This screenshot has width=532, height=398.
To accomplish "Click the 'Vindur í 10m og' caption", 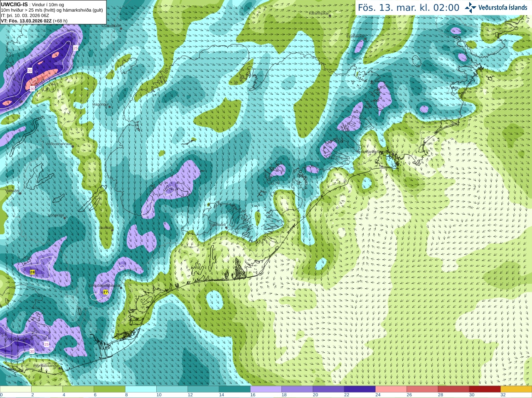I will point(47,5).
